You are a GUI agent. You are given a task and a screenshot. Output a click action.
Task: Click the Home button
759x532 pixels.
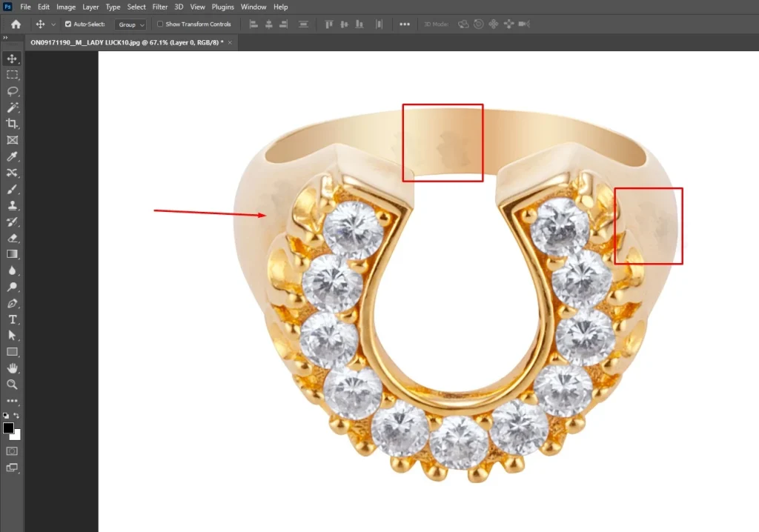click(x=16, y=24)
